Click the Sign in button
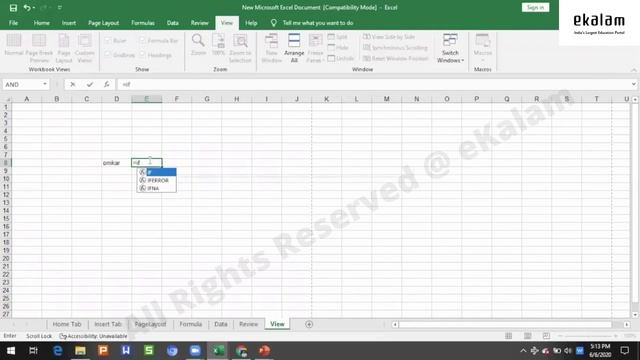 coord(535,7)
